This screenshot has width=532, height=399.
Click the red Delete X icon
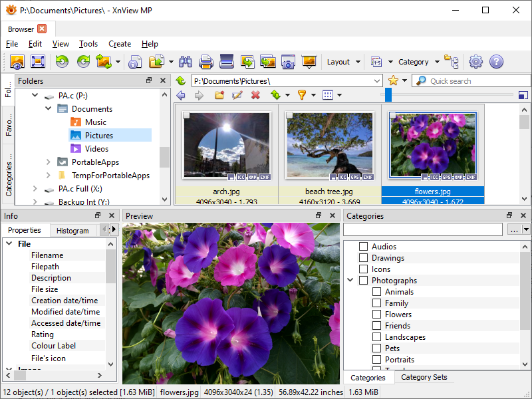point(255,95)
